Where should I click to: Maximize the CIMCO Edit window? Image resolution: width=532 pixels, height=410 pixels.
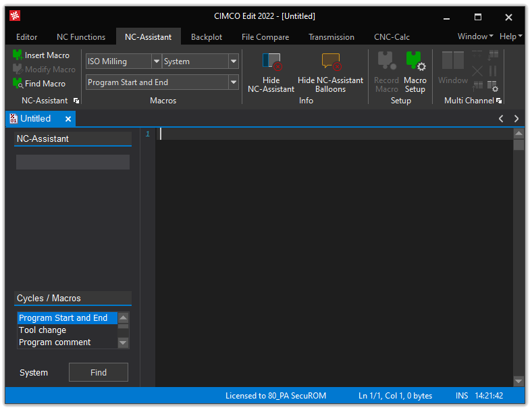tap(478, 17)
